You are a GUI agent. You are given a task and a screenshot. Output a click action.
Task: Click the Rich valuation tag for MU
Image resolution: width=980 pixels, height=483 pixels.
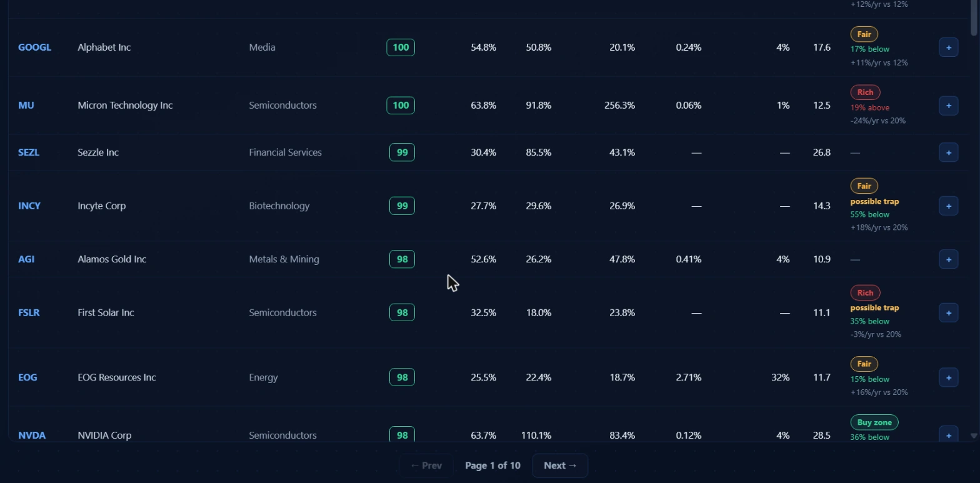click(865, 92)
